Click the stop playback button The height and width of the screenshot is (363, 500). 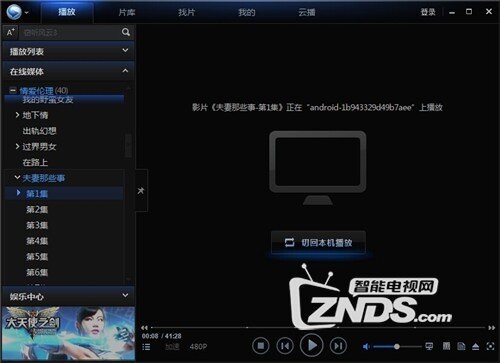[261, 346]
